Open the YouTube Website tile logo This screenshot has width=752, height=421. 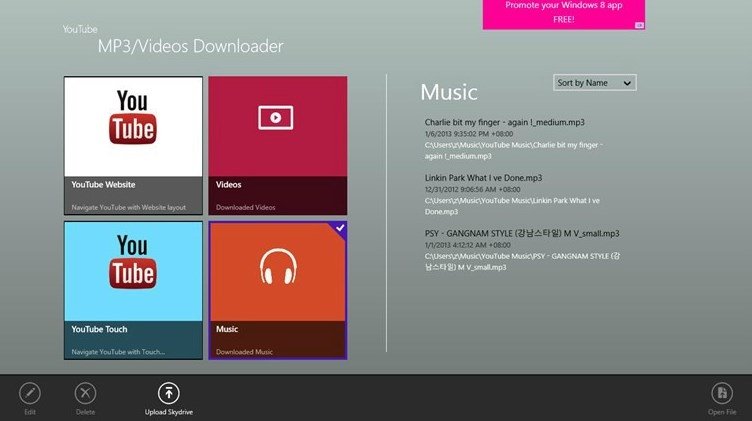pyautogui.click(x=133, y=117)
